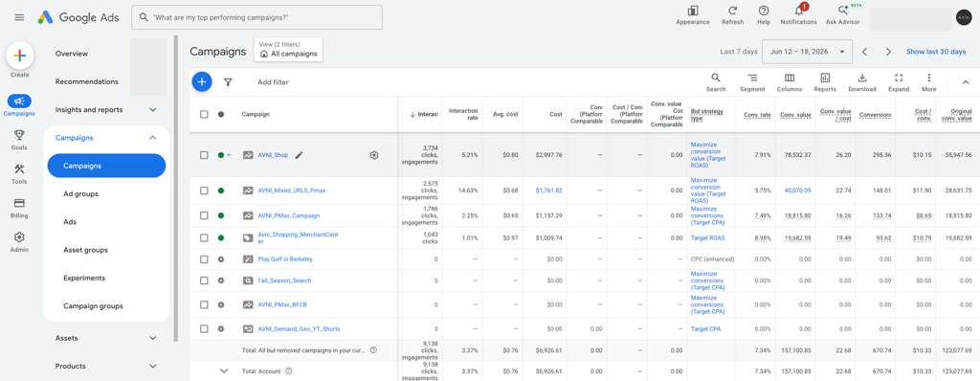Open Ad groups page
Image resolution: width=980 pixels, height=381 pixels.
(x=80, y=194)
